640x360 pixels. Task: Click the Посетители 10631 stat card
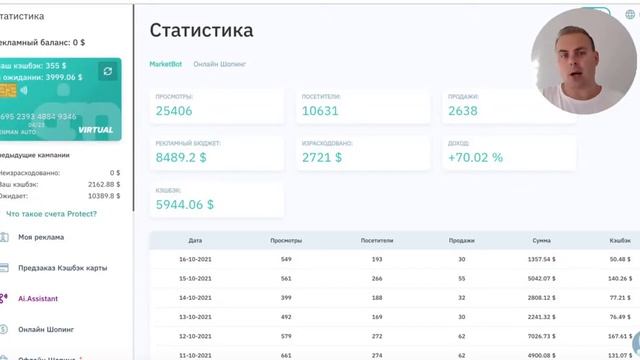pyautogui.click(x=363, y=107)
